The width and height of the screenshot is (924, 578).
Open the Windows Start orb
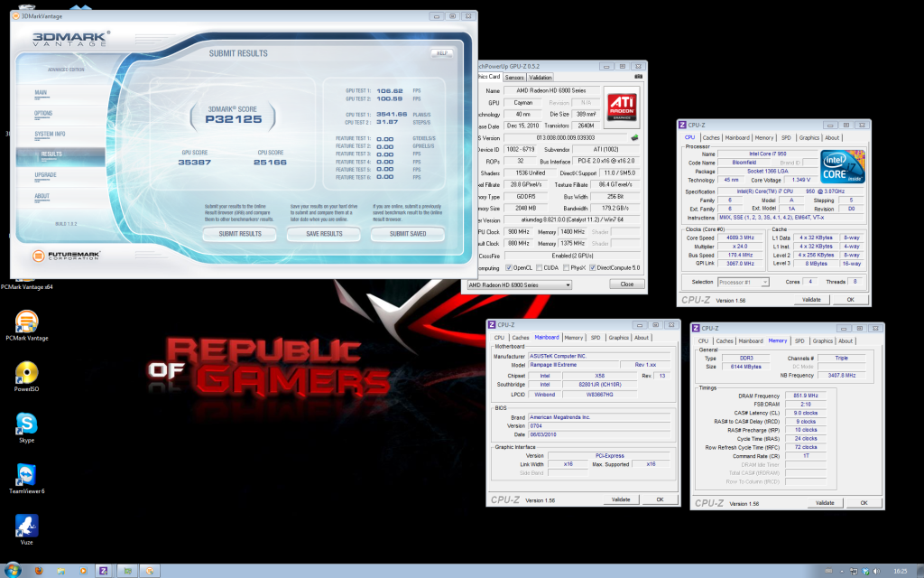[x=12, y=571]
